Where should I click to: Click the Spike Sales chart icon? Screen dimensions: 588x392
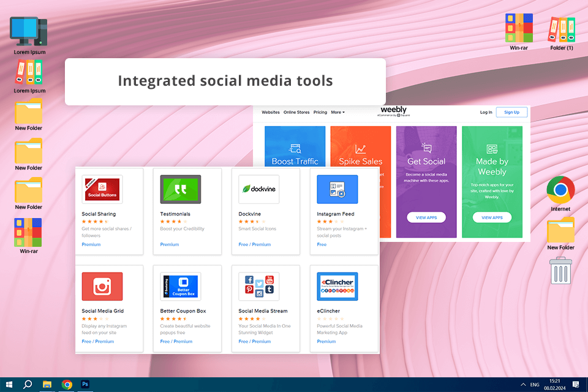360,149
